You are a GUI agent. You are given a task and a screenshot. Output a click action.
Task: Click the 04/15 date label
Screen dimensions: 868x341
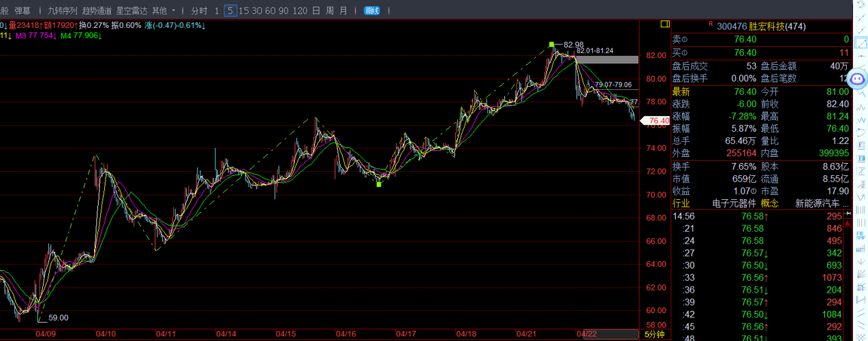click(286, 334)
